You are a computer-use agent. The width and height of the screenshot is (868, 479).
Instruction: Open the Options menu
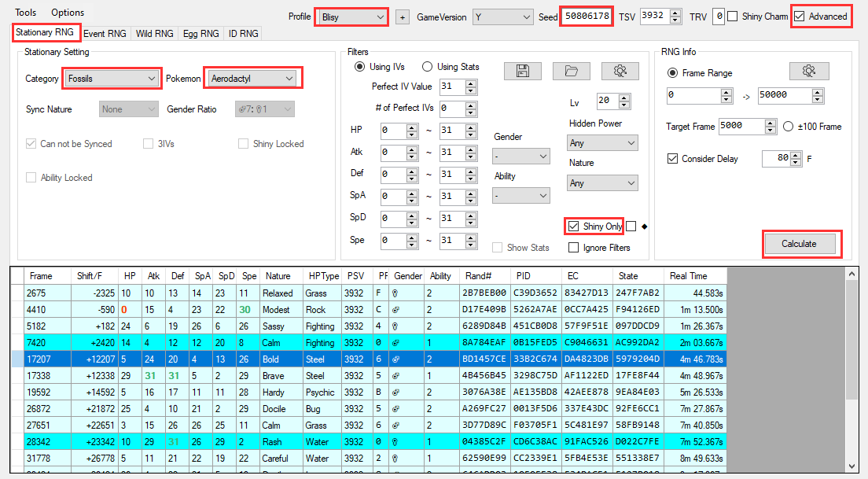click(x=68, y=12)
